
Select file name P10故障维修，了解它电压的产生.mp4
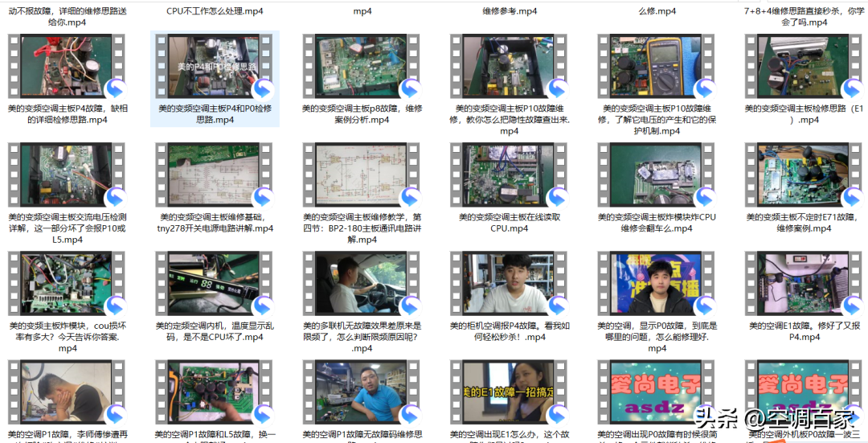pyautogui.click(x=657, y=120)
